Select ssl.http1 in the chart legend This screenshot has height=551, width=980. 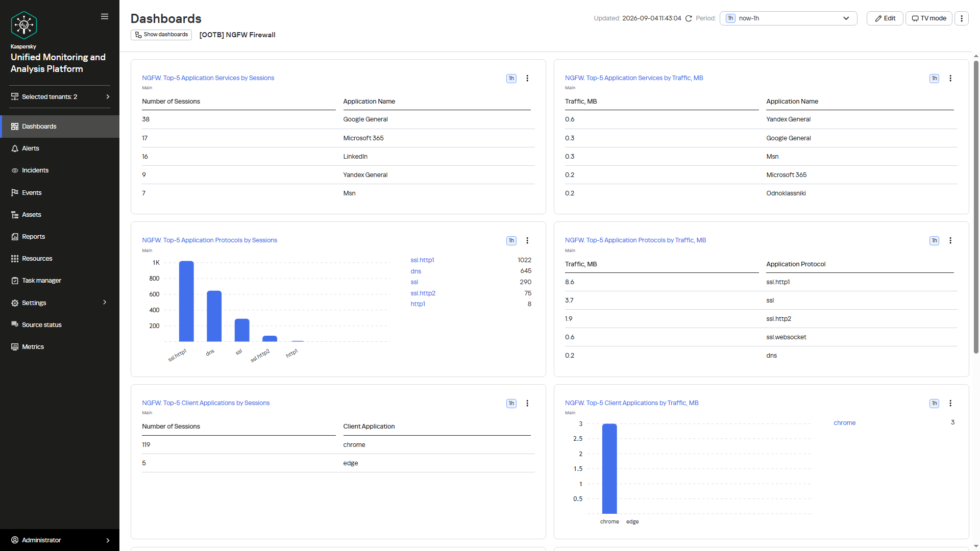pos(422,260)
